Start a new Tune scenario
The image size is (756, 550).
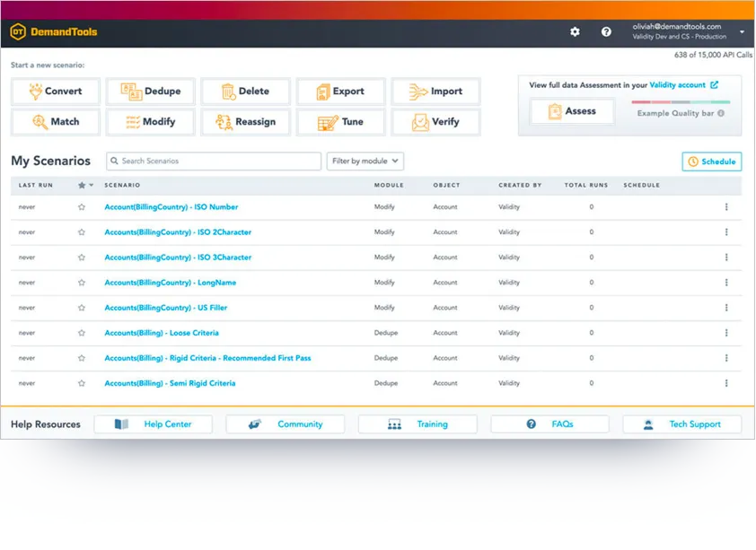coord(340,122)
